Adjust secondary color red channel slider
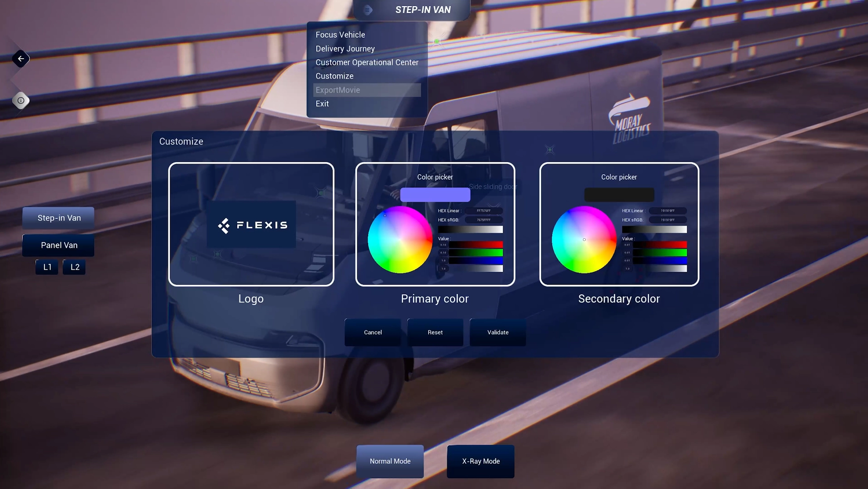The height and width of the screenshot is (489, 868). tap(660, 245)
